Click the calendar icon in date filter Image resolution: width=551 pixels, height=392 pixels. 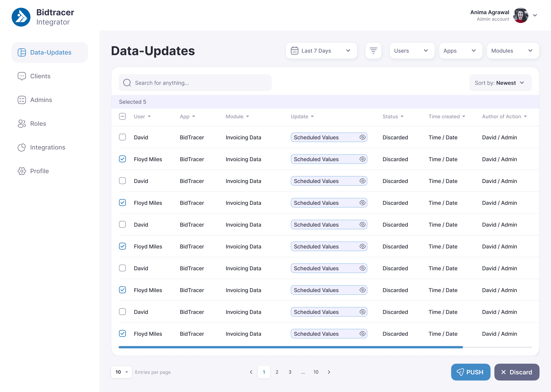295,51
